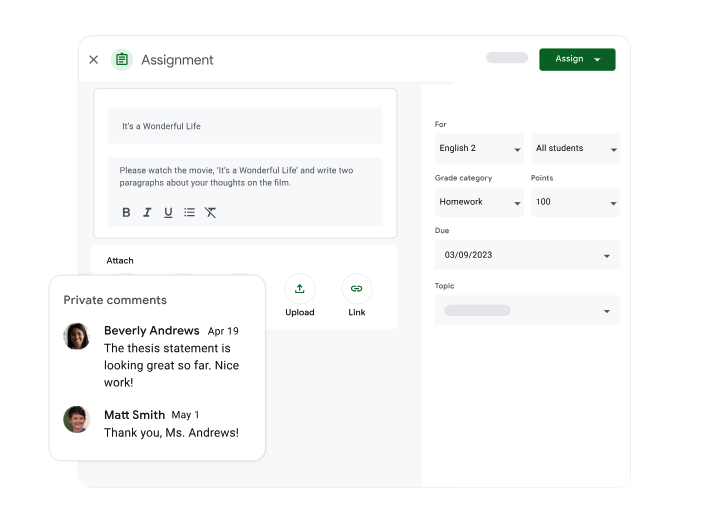
Task: Open the Topic dropdown
Action: pyautogui.click(x=528, y=310)
